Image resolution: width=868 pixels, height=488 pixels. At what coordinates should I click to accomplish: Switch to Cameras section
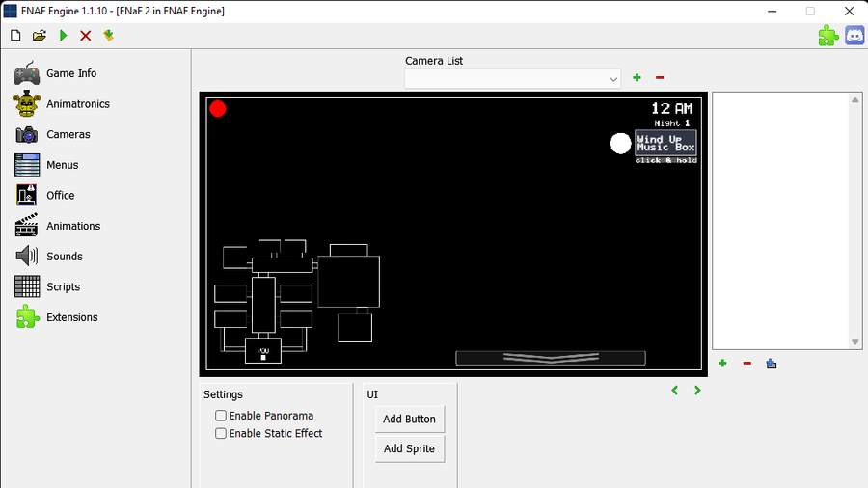pyautogui.click(x=52, y=134)
